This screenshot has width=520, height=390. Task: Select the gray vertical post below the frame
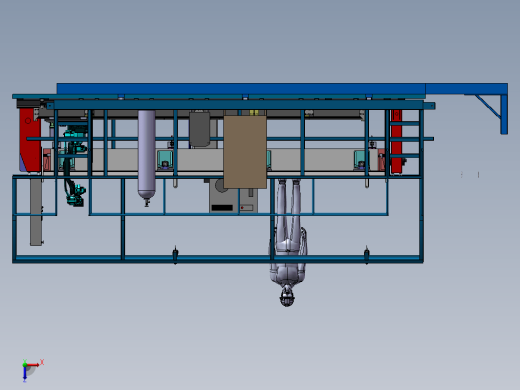[x=36, y=212]
